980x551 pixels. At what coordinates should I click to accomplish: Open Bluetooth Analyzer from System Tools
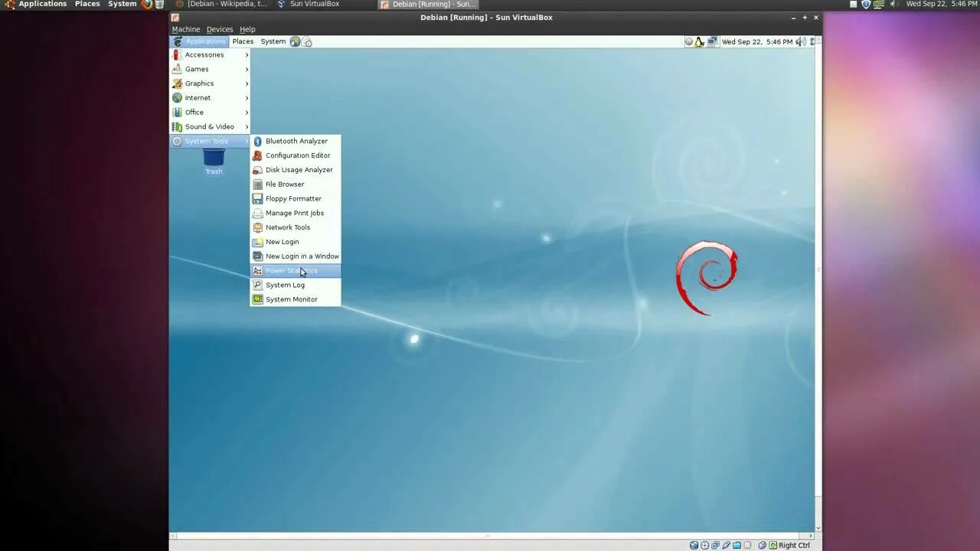pos(296,141)
